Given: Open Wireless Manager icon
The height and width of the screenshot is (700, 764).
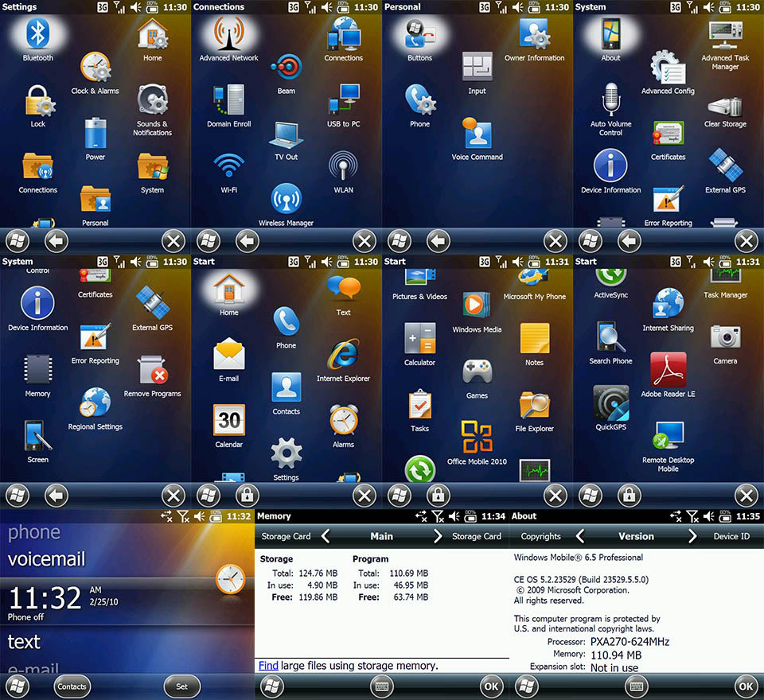Looking at the screenshot, I should pos(286,199).
